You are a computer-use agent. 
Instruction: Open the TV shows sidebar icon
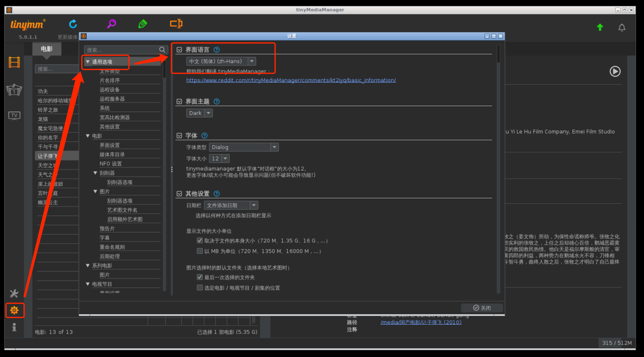[14, 115]
